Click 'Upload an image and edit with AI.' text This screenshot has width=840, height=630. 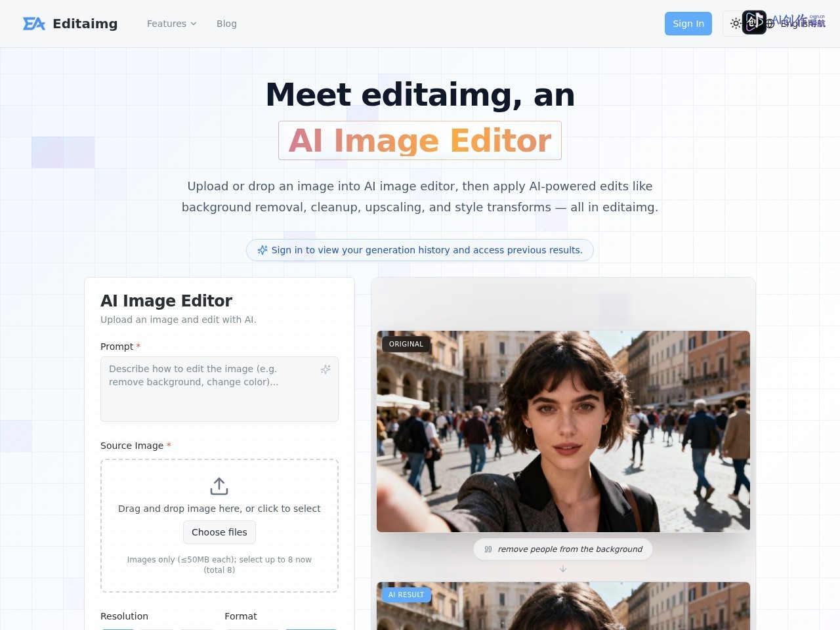click(178, 320)
